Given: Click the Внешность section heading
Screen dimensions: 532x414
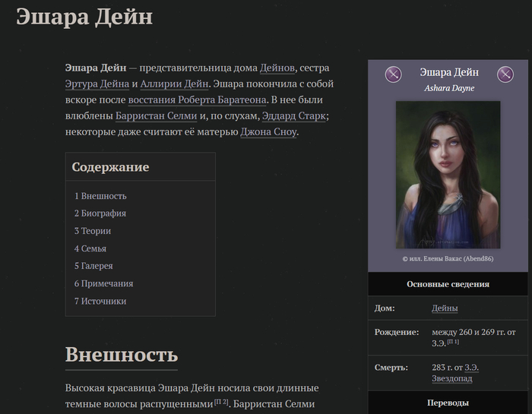Looking at the screenshot, I should click(x=122, y=355).
